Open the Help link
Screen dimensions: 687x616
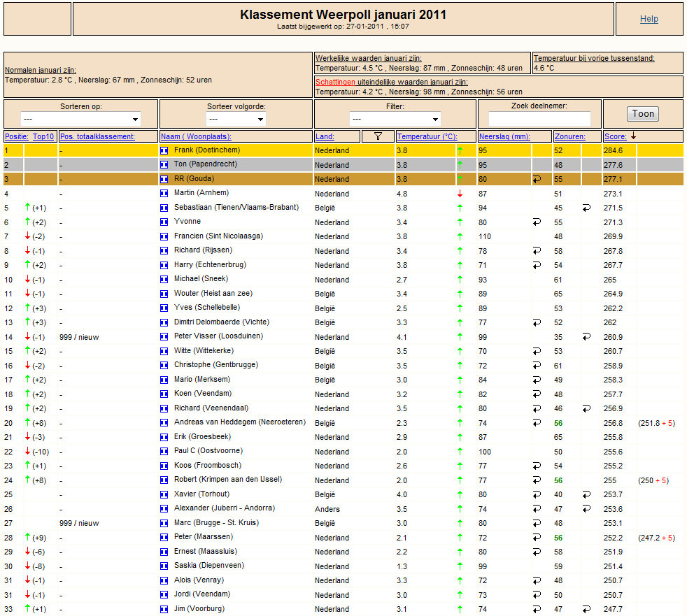[x=649, y=19]
